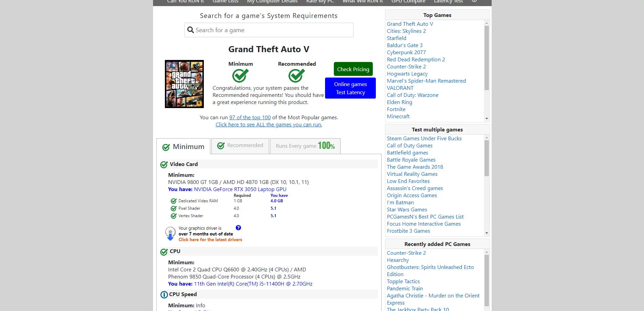Open the Grand Theft Auto V cover image
The width and height of the screenshot is (644, 311).
tap(184, 84)
